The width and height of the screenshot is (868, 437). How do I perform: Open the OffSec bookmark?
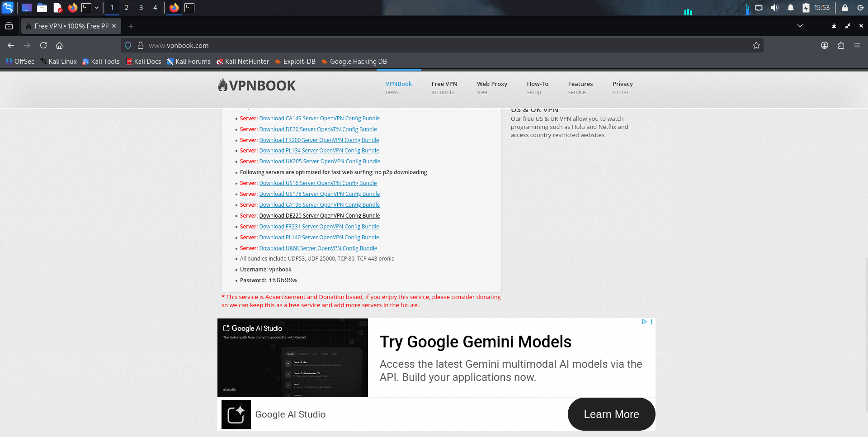coord(20,62)
